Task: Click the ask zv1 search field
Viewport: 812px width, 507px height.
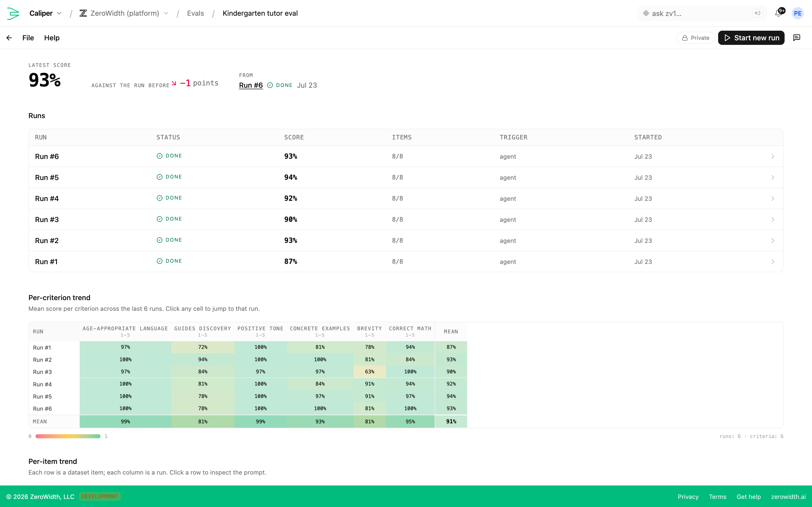Action: click(x=702, y=13)
